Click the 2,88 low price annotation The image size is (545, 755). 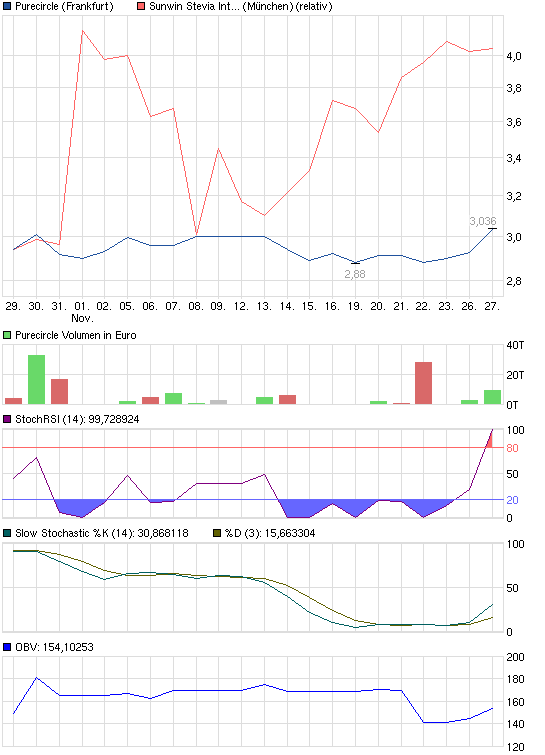pos(355,274)
